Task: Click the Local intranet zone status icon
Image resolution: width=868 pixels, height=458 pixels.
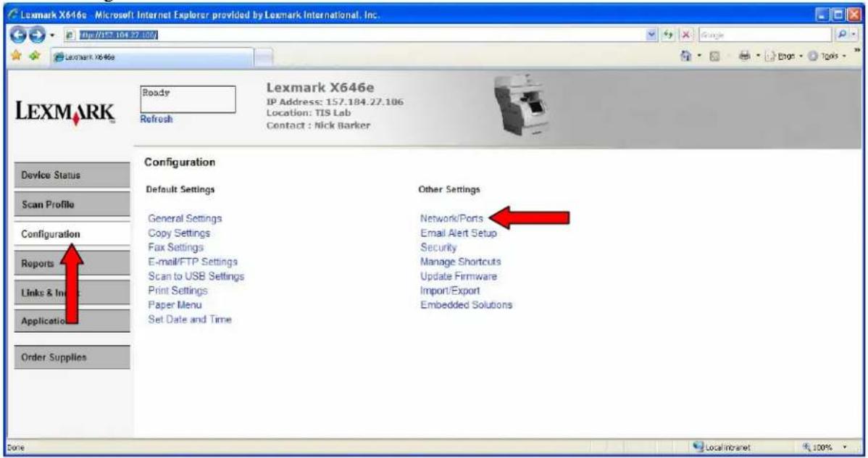Action: pyautogui.click(x=698, y=446)
